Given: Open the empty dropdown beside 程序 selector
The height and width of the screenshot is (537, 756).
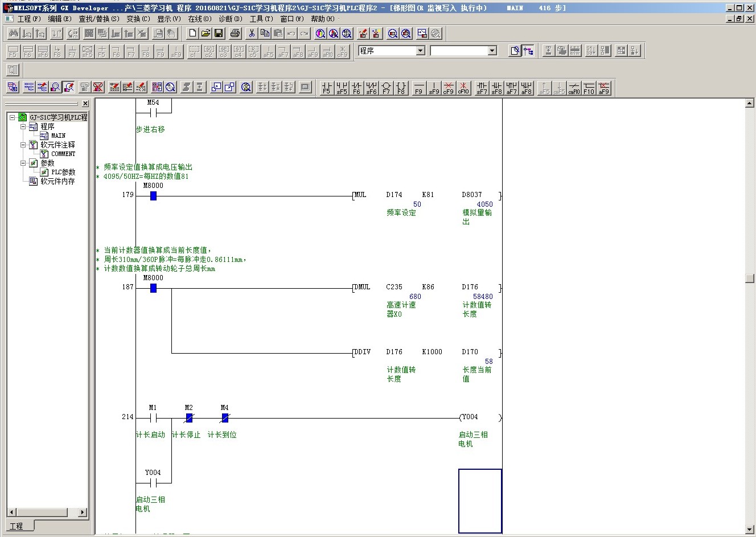Looking at the screenshot, I should [x=492, y=51].
